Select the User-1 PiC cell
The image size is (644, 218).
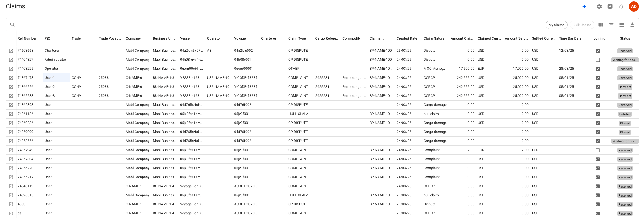click(56, 78)
